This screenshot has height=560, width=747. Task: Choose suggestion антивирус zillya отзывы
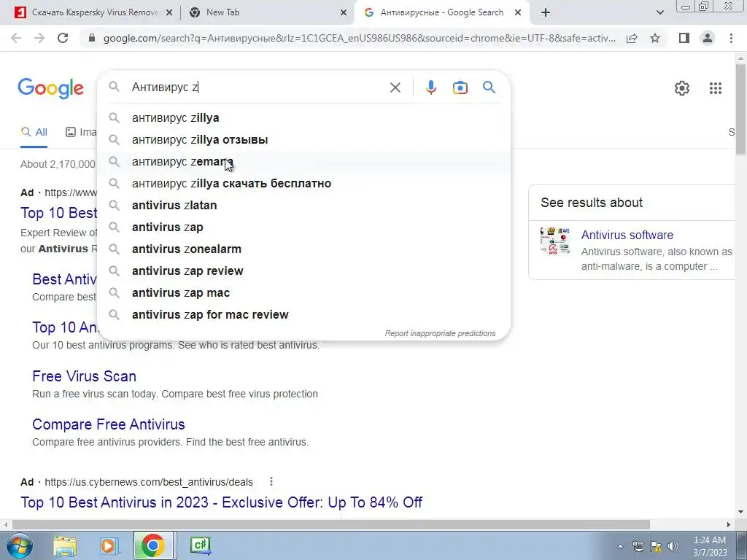coord(303,139)
